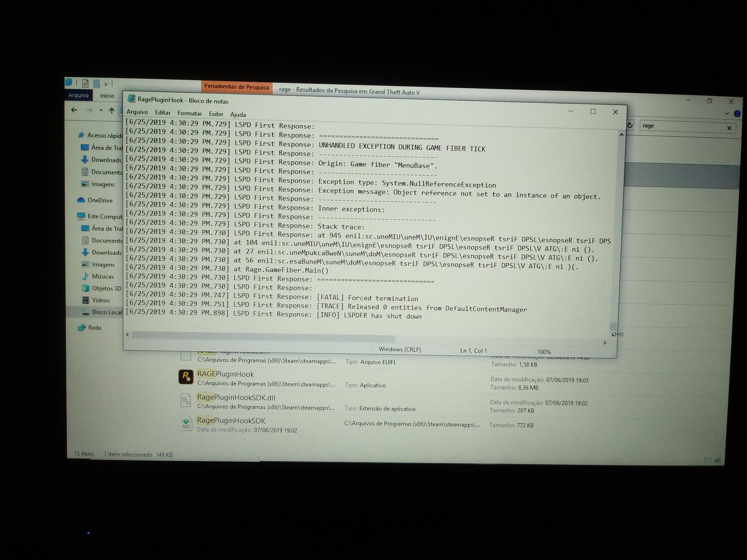Click the Notepad horizontal scrollbar thumb
This screenshot has width=747, height=560.
pyautogui.click(x=263, y=336)
